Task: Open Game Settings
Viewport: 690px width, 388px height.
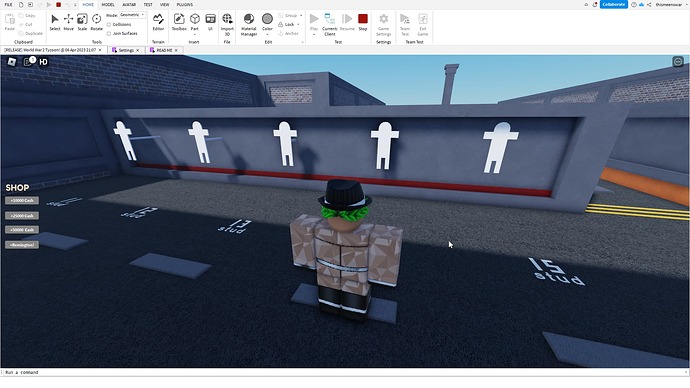Action: click(x=384, y=24)
